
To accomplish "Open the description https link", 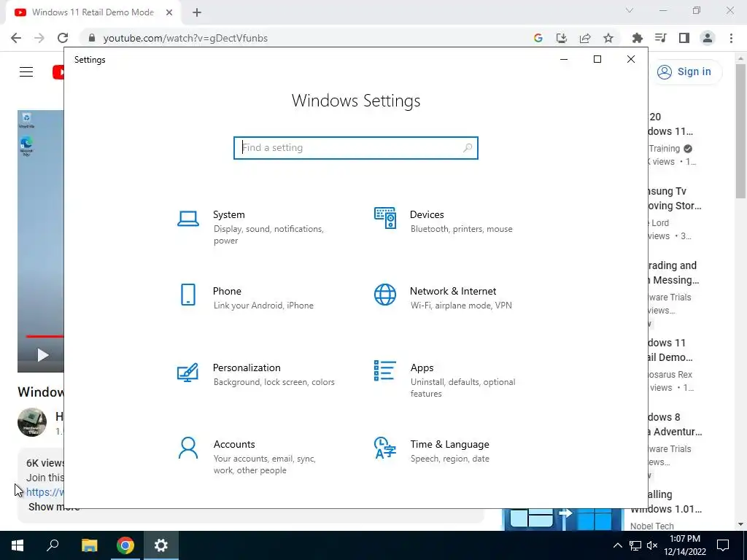I will [44, 492].
